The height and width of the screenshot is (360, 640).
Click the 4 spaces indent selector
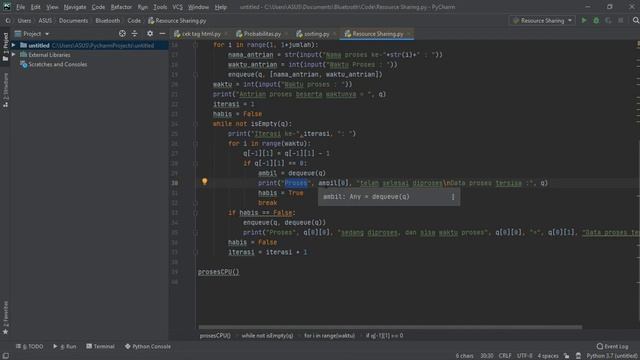point(548,356)
